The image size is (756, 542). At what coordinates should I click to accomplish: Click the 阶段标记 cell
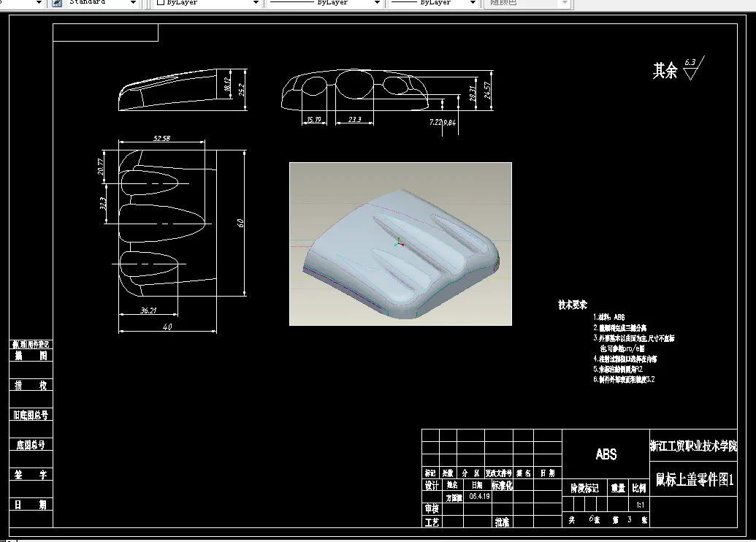pyautogui.click(x=584, y=489)
